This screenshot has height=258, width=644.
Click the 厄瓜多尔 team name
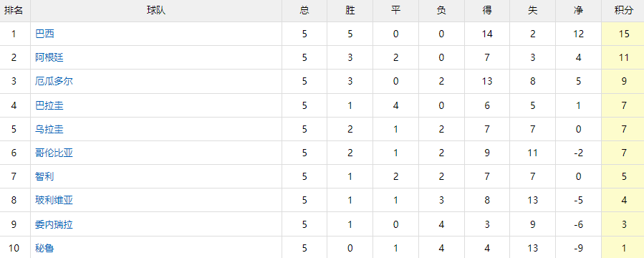click(x=54, y=82)
